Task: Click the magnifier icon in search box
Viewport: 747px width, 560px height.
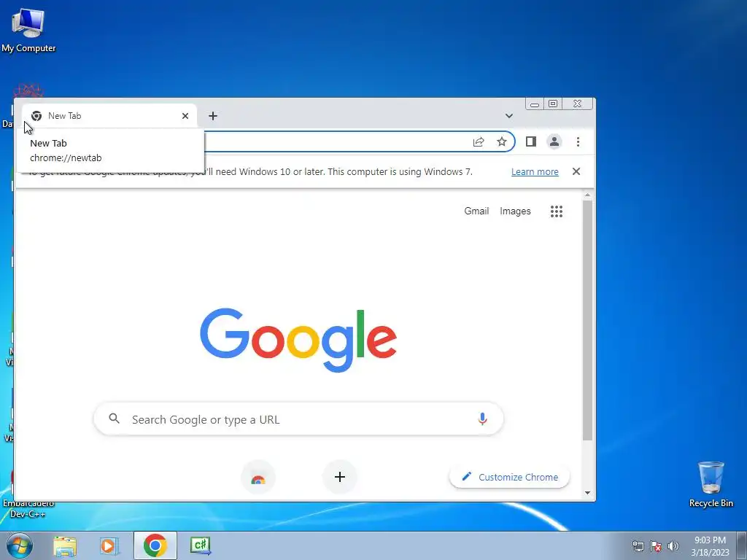Action: [114, 419]
